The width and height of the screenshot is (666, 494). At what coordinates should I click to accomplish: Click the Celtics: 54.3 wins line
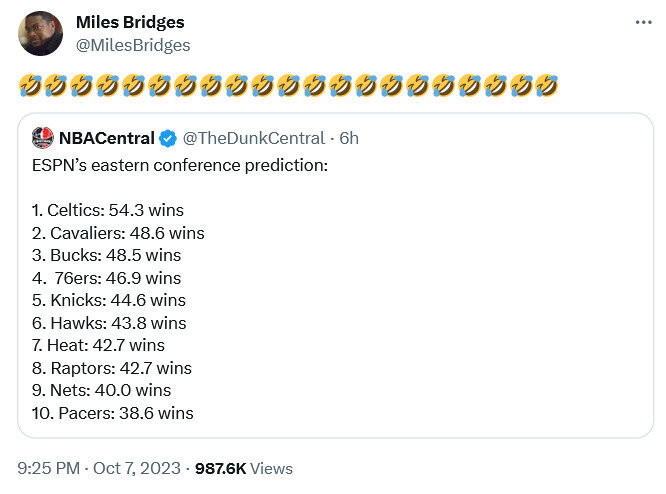pyautogui.click(x=108, y=210)
